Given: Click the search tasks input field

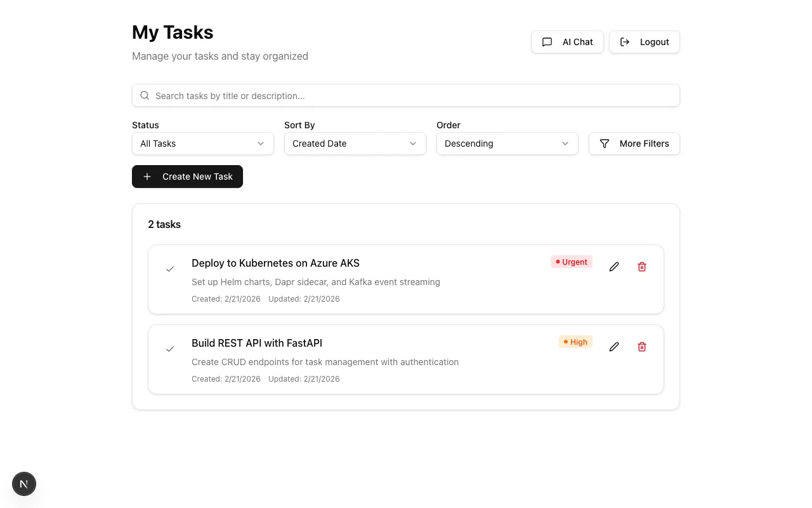Looking at the screenshot, I should click(406, 95).
